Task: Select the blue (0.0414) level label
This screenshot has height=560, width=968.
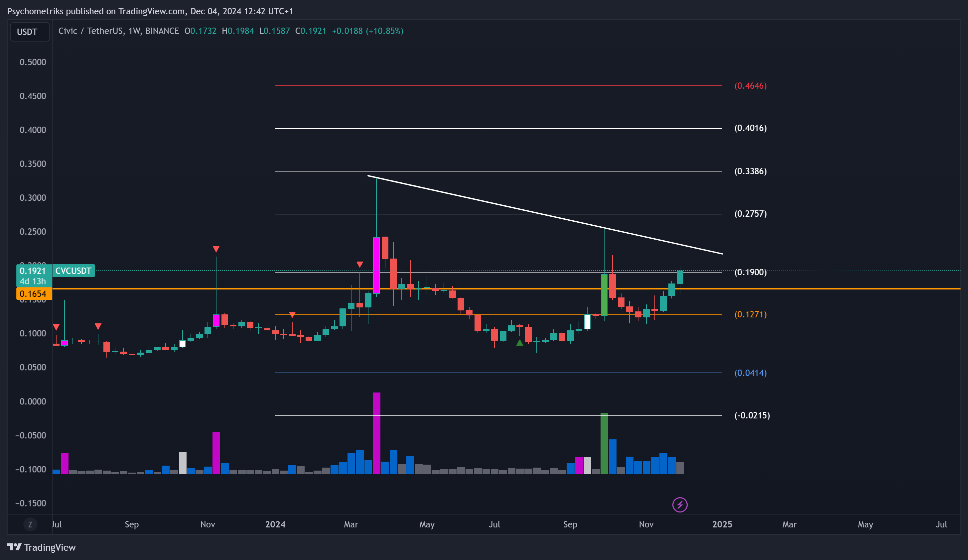Action: click(x=751, y=373)
